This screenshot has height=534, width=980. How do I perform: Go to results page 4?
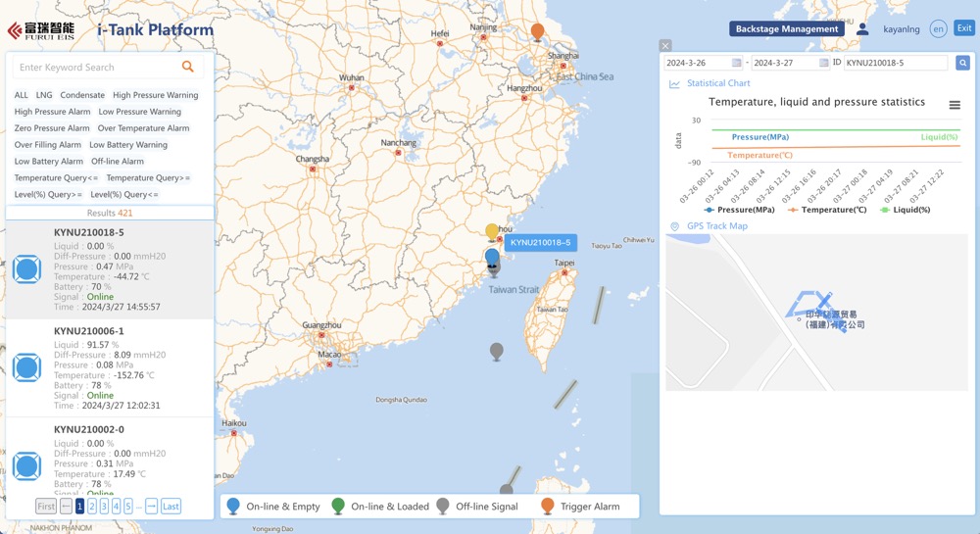coord(116,507)
